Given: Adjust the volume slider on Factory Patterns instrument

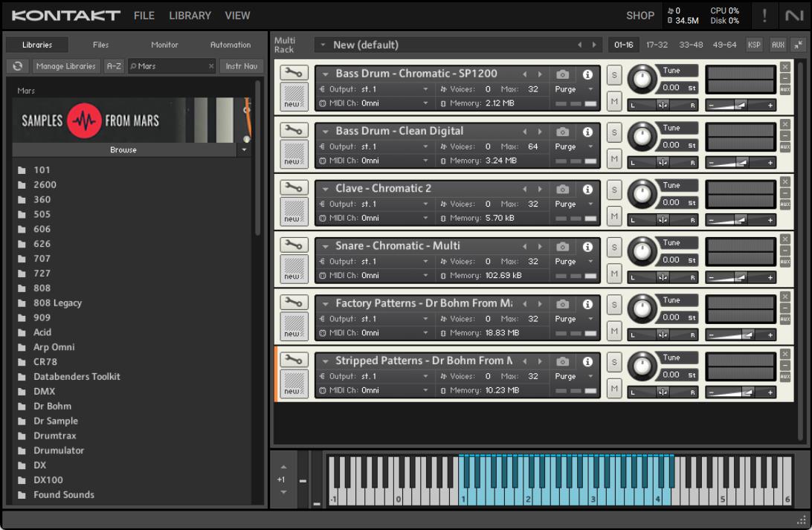Looking at the screenshot, I should 747,335.
